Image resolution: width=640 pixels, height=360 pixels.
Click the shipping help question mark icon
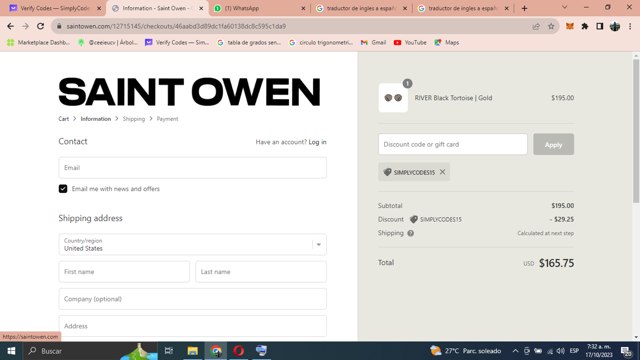coord(411,233)
